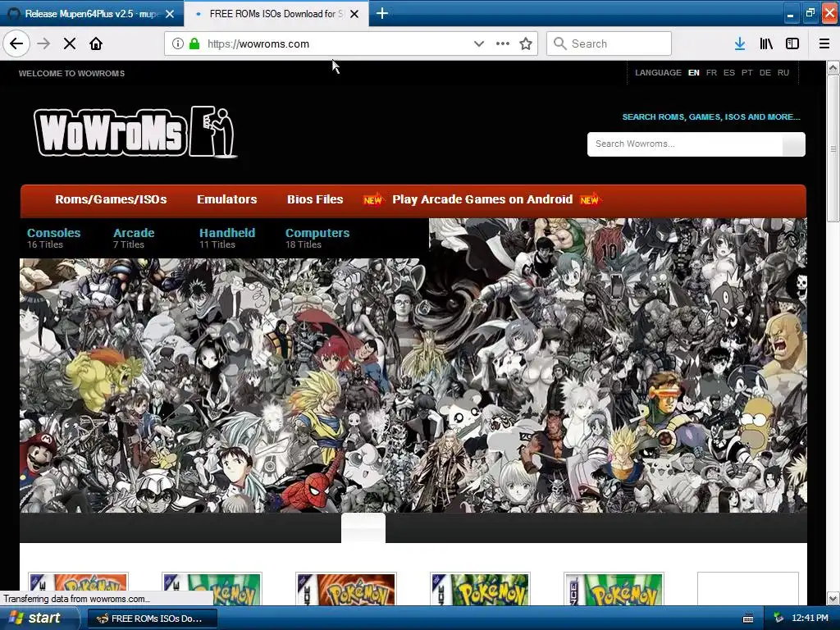The height and width of the screenshot is (630, 840).
Task: Click the browser Search box
Action: (609, 43)
